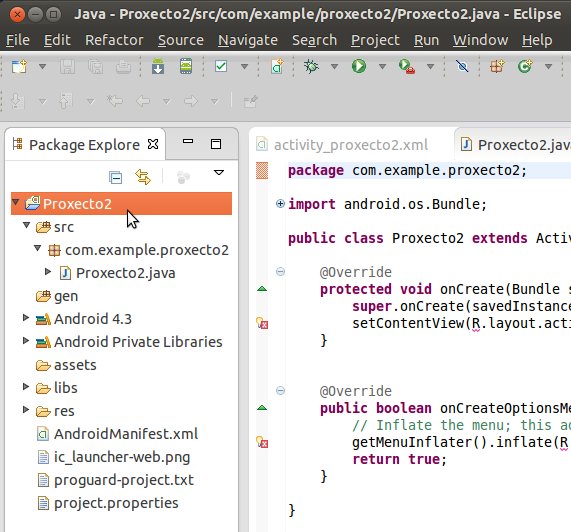571x532 pixels.
Task: Collapse the onCreate method fold marker
Action: click(280, 272)
